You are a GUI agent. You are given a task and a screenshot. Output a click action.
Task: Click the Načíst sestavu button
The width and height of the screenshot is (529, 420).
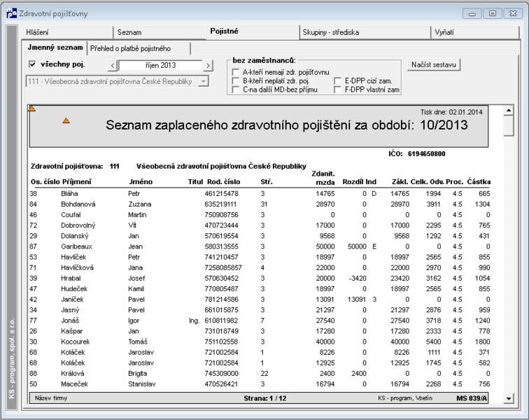pyautogui.click(x=434, y=65)
